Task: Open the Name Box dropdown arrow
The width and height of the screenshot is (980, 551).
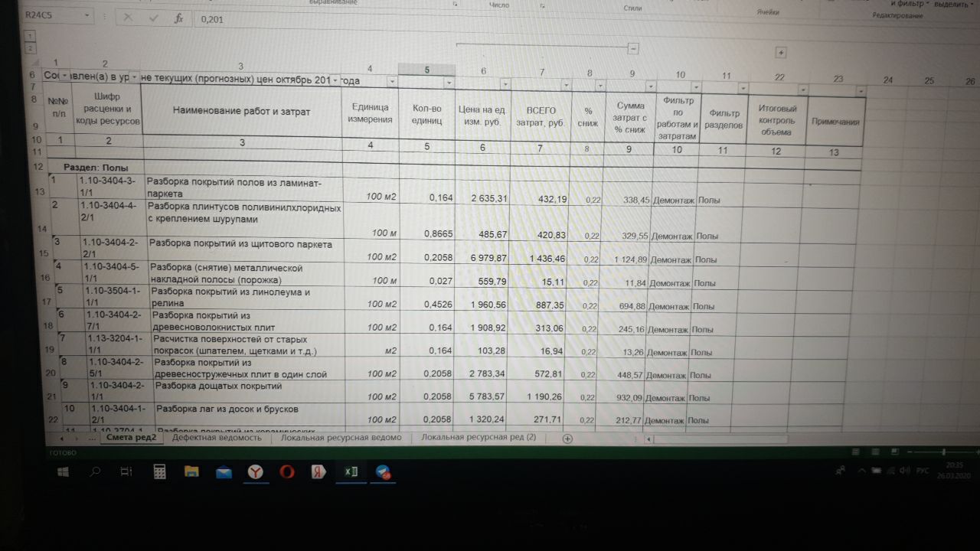Action: click(87, 16)
